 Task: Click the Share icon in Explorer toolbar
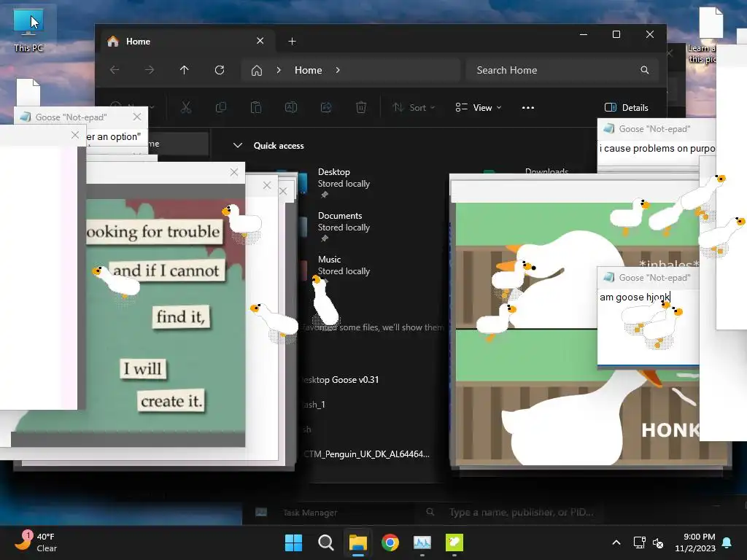[326, 108]
